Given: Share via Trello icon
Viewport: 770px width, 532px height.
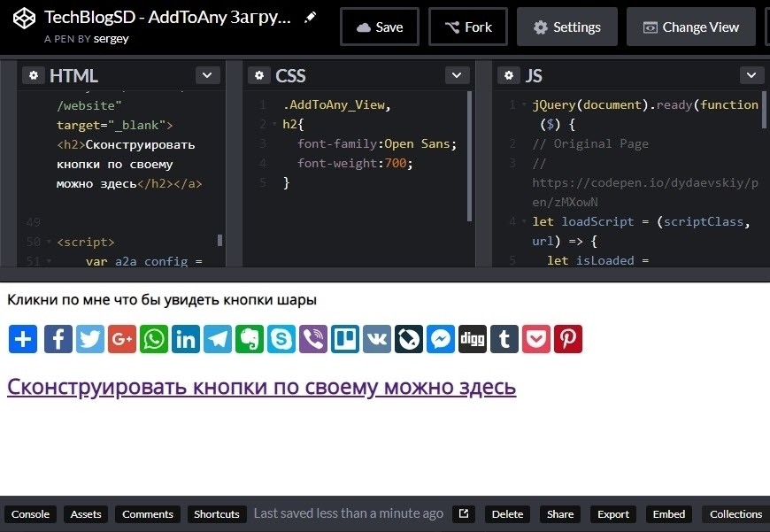Looking at the screenshot, I should tap(345, 339).
